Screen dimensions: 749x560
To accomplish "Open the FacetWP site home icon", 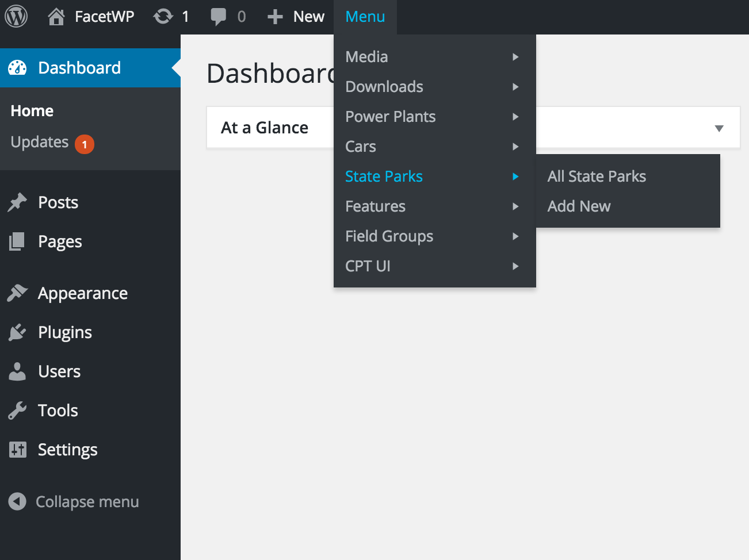I will pyautogui.click(x=56, y=17).
